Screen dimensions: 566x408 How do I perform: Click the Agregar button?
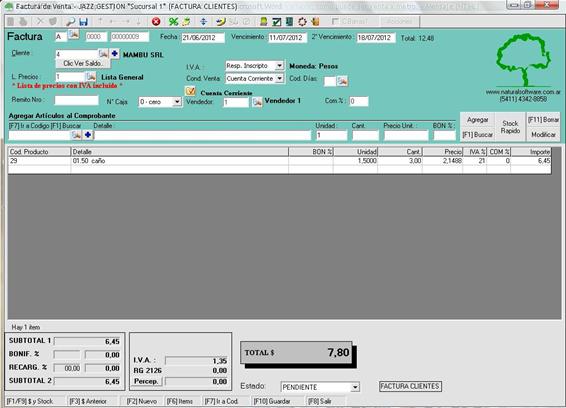[477, 120]
